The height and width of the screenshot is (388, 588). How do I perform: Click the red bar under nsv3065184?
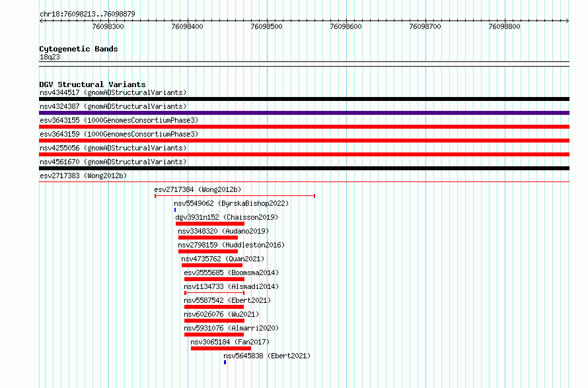(221, 348)
